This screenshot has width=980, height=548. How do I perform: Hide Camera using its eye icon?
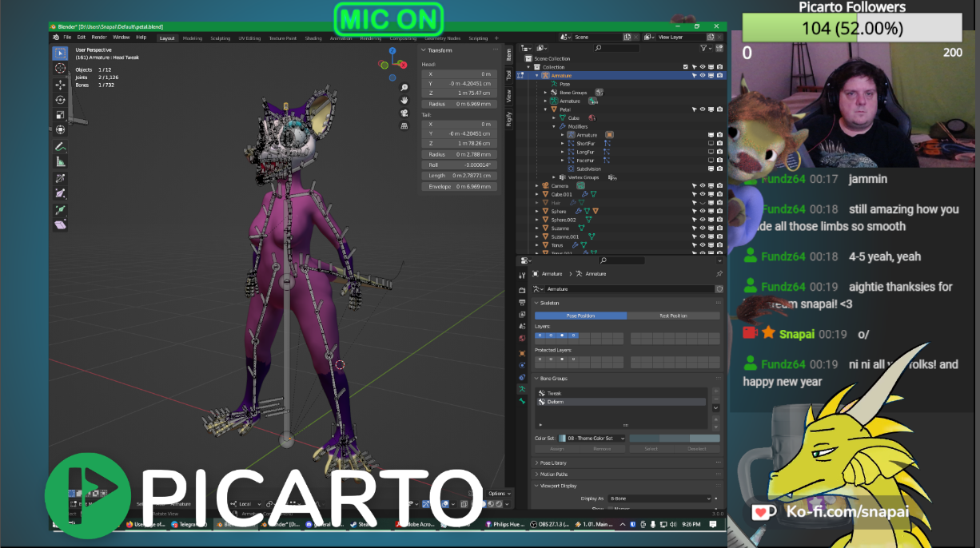click(x=703, y=185)
